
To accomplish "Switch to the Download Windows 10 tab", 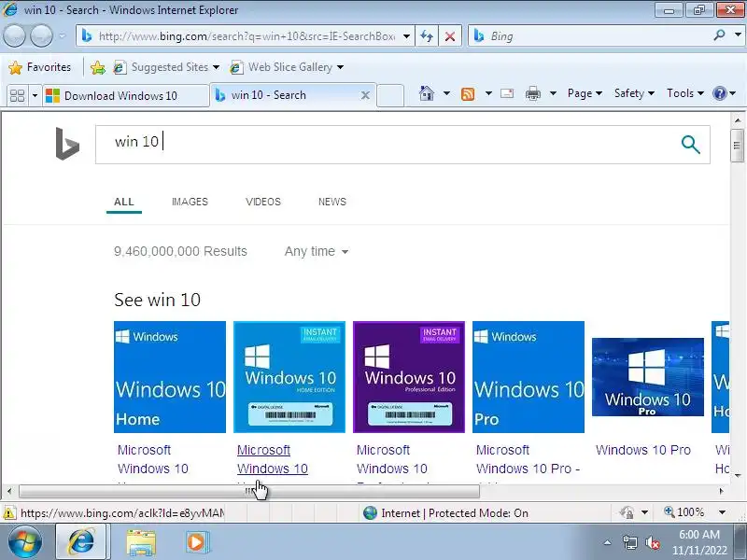I will [x=126, y=96].
